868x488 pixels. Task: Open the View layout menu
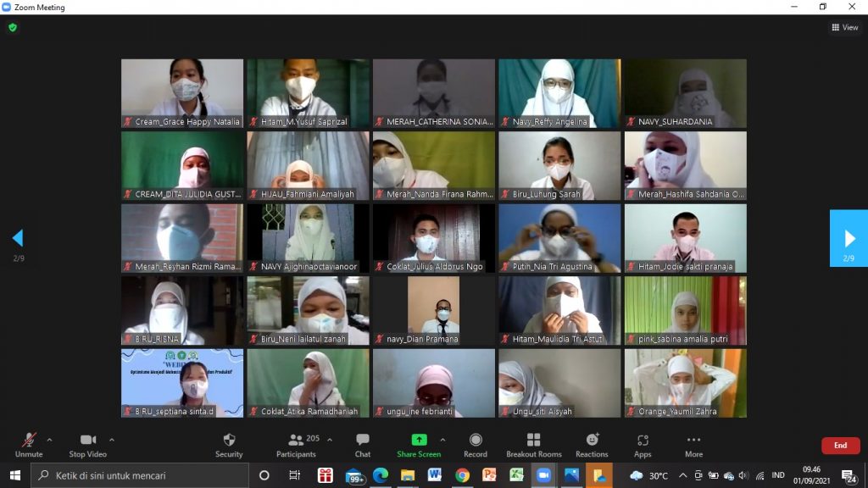point(844,27)
